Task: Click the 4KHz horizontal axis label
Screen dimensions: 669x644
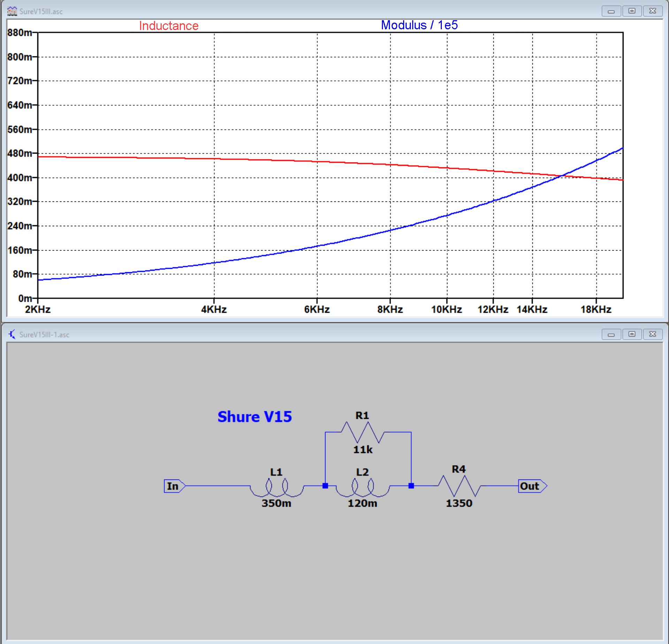Action: pyautogui.click(x=214, y=309)
